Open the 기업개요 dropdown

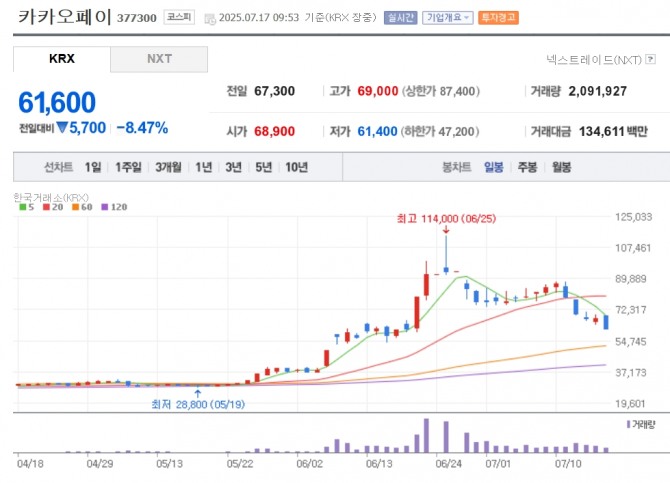click(447, 18)
